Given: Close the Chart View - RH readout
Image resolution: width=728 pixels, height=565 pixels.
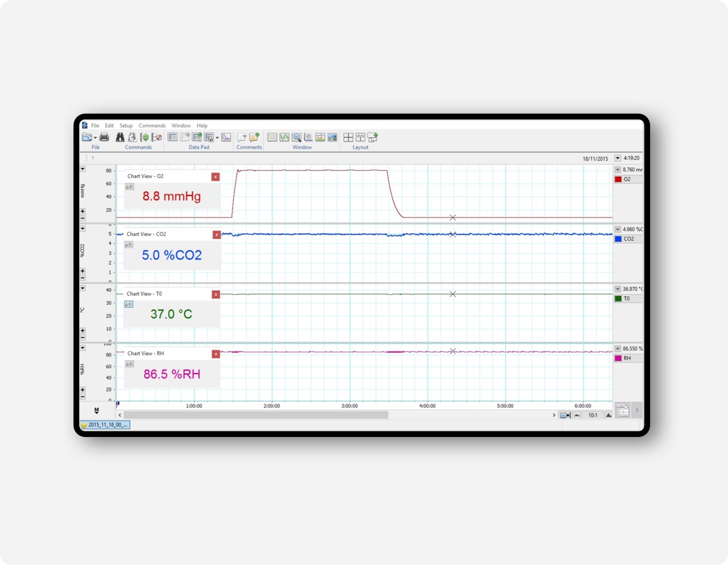Looking at the screenshot, I should pos(216,354).
